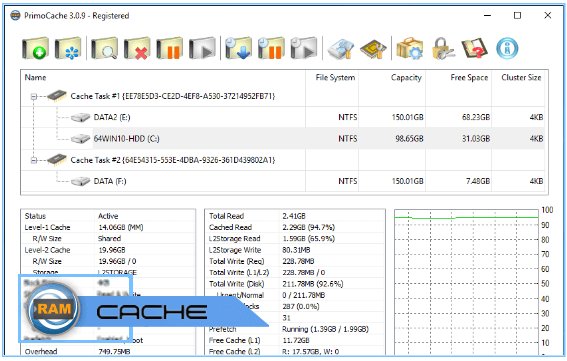Click the 31.03GB free space cell
567x361 pixels.
(x=476, y=139)
